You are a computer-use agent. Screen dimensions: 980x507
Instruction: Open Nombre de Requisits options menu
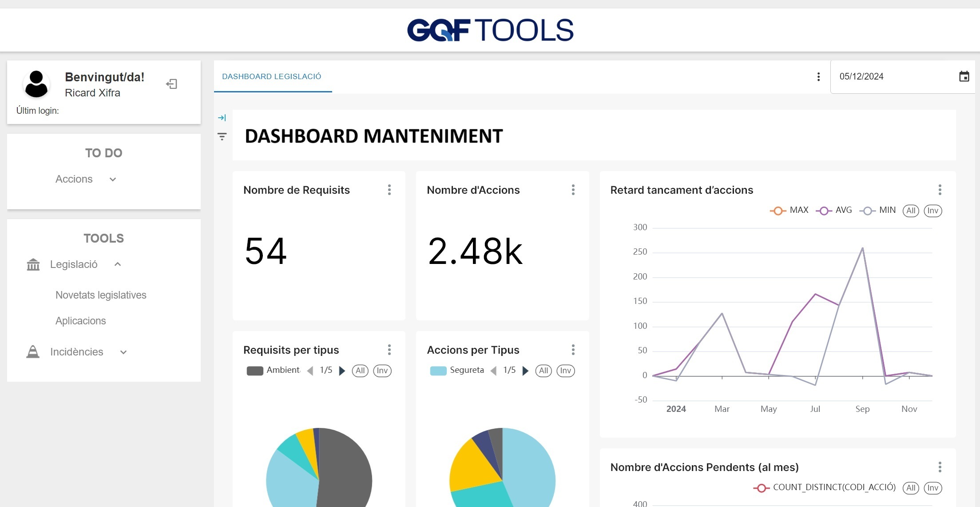coord(389,190)
